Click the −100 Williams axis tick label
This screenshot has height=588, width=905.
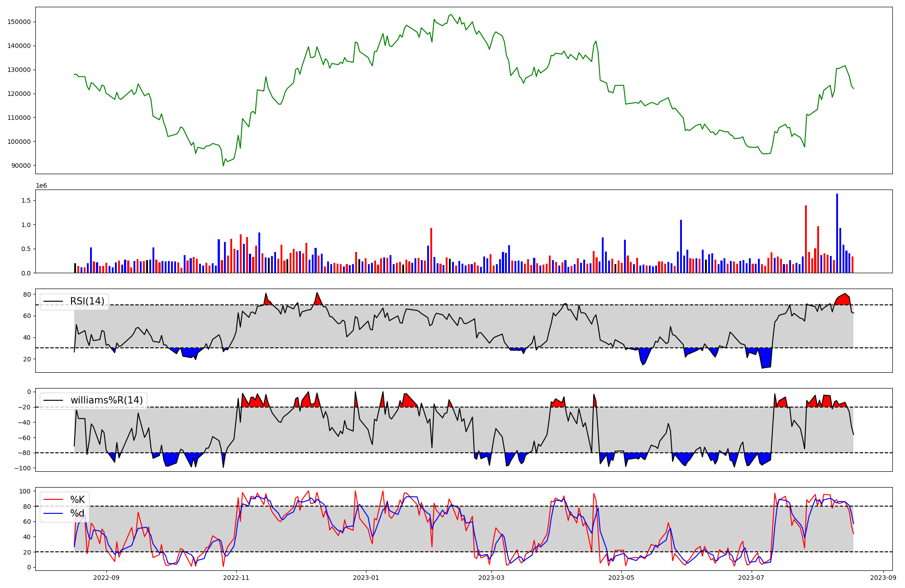click(x=22, y=468)
